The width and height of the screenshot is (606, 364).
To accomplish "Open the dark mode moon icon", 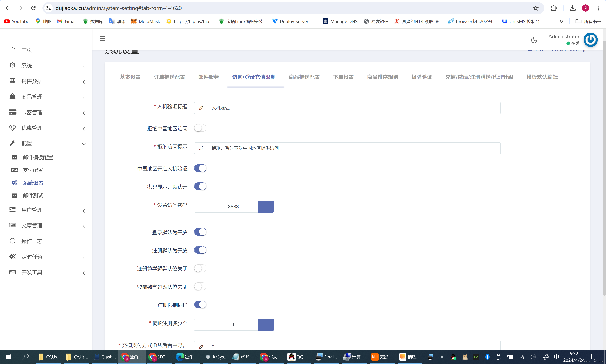I will (x=534, y=40).
